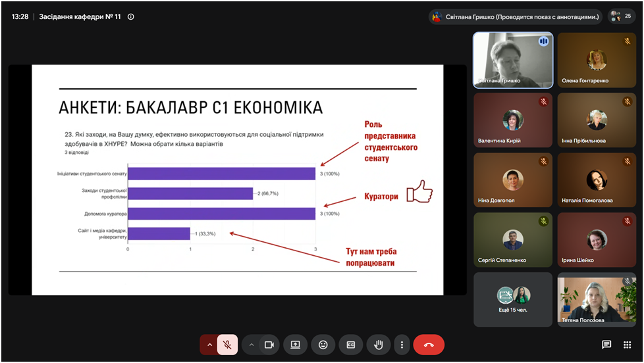Select Олена Гонтаренко's participant tile
The height and width of the screenshot is (363, 644).
597,60
